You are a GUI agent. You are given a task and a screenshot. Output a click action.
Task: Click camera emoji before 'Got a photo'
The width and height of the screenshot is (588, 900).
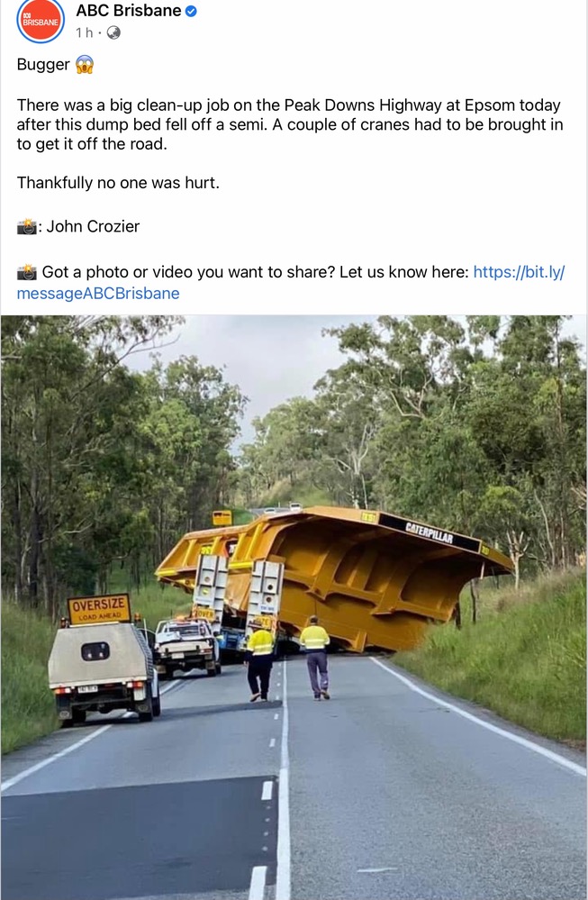tap(26, 272)
